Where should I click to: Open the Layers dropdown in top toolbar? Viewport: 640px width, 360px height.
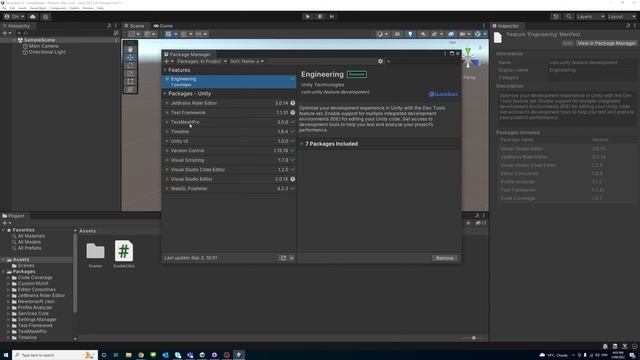(590, 17)
